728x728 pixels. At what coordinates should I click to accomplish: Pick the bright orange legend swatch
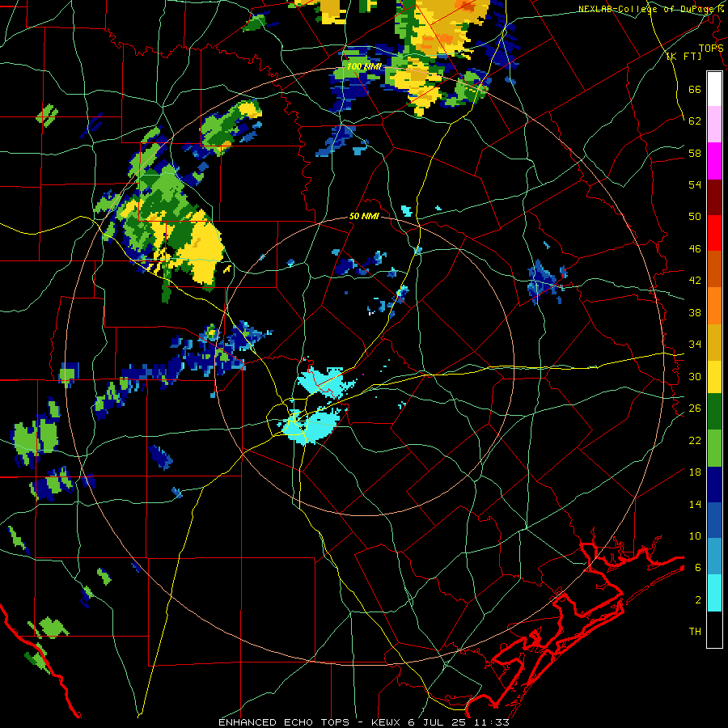pyautogui.click(x=714, y=306)
